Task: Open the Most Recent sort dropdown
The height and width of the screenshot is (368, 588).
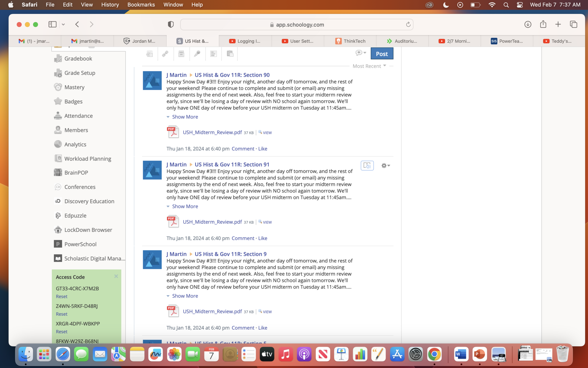Action: 369,66
